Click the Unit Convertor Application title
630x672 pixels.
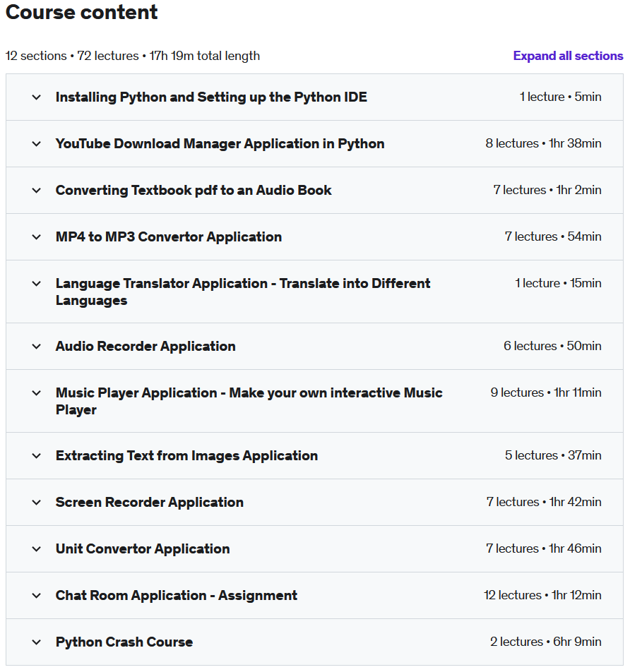pyautogui.click(x=143, y=549)
